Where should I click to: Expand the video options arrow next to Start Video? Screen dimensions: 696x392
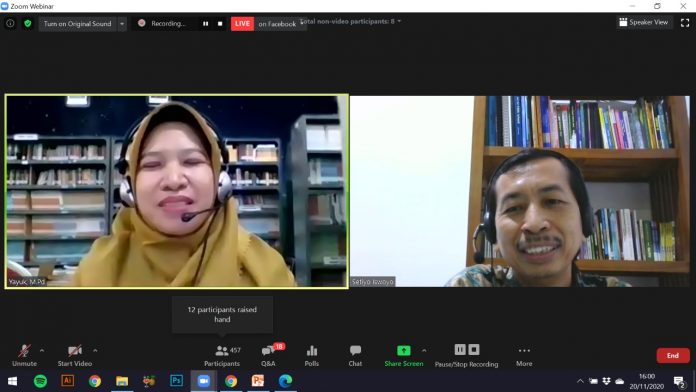click(x=95, y=351)
